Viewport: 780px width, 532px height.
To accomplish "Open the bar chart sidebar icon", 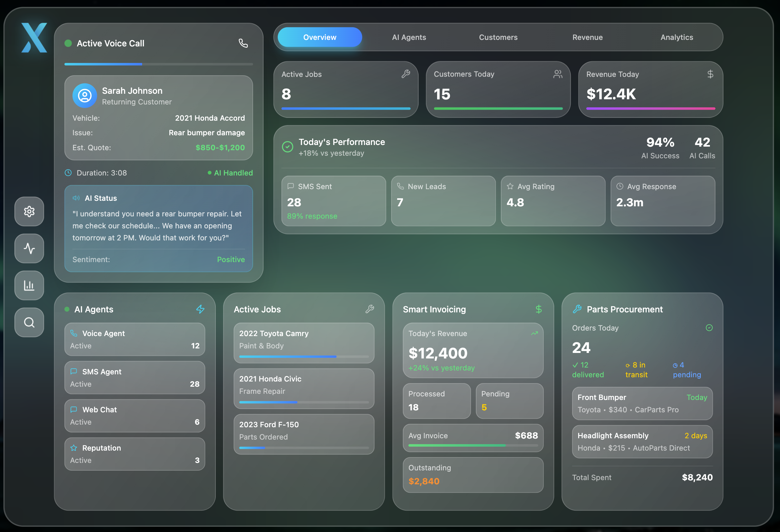I will pyautogui.click(x=29, y=285).
